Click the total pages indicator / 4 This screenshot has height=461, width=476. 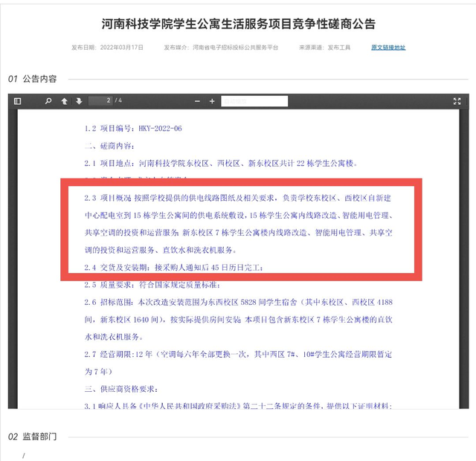(x=118, y=100)
